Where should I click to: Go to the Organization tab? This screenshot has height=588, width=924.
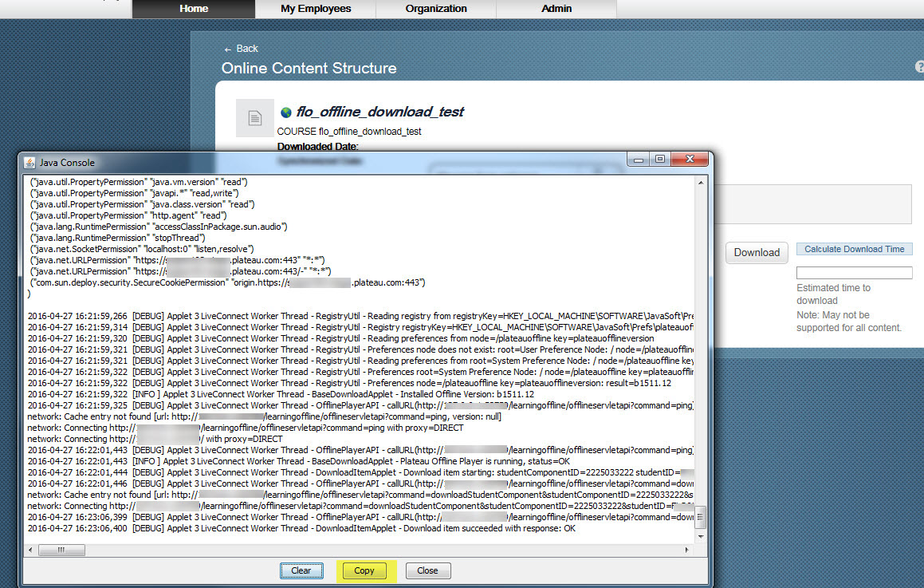[436, 9]
